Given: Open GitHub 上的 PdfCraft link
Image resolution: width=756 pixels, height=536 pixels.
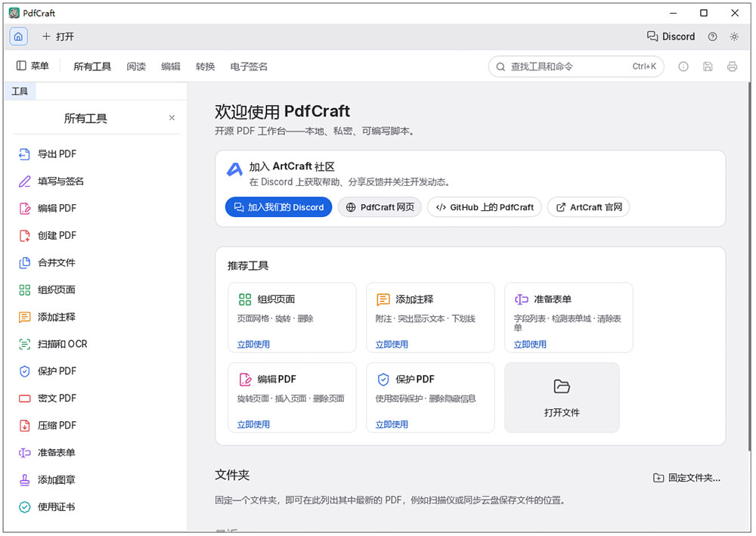Looking at the screenshot, I should pos(485,207).
